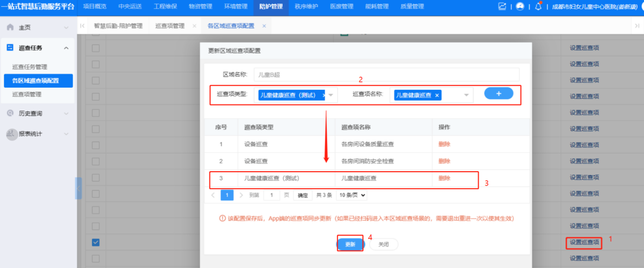This screenshot has width=644, height=268.
Task: Select the 各区域巡查项配置 page tab
Action: (x=231, y=26)
